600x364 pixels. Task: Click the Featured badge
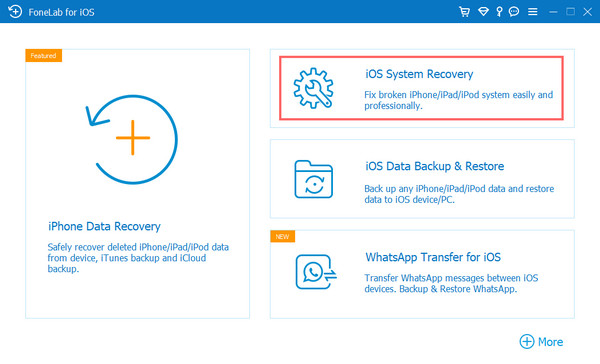44,55
